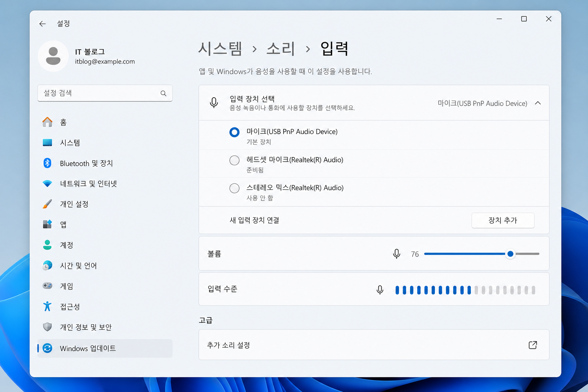This screenshot has height=392, width=588.
Task: Select the 계정 person icon
Action: (x=47, y=245)
